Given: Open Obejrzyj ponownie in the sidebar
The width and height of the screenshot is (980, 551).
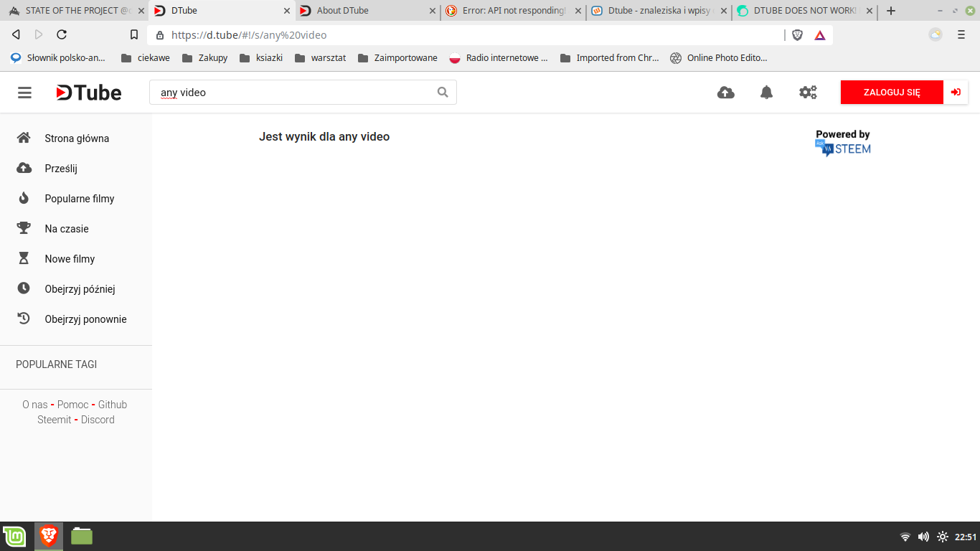Looking at the screenshot, I should click(x=85, y=319).
